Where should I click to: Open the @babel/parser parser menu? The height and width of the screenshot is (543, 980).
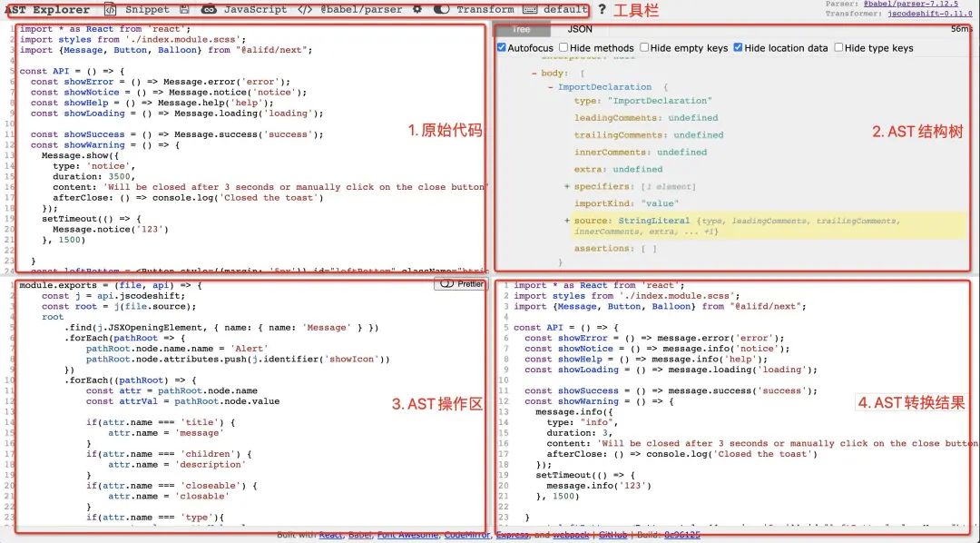pos(350,9)
